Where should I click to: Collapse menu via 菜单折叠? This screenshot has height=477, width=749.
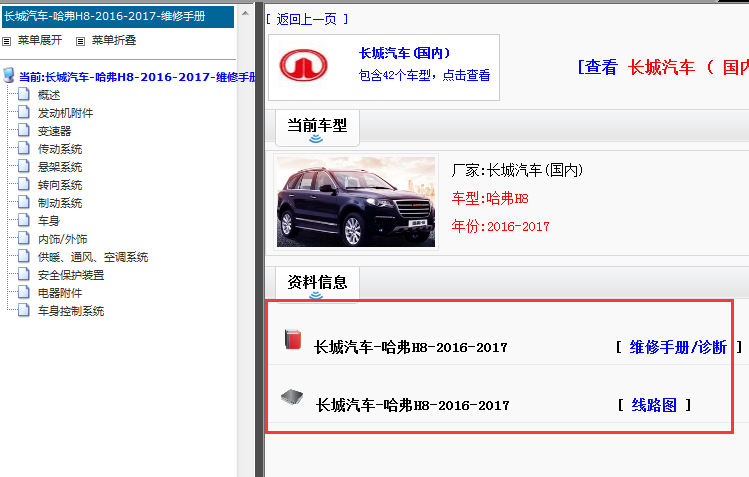tap(114, 41)
